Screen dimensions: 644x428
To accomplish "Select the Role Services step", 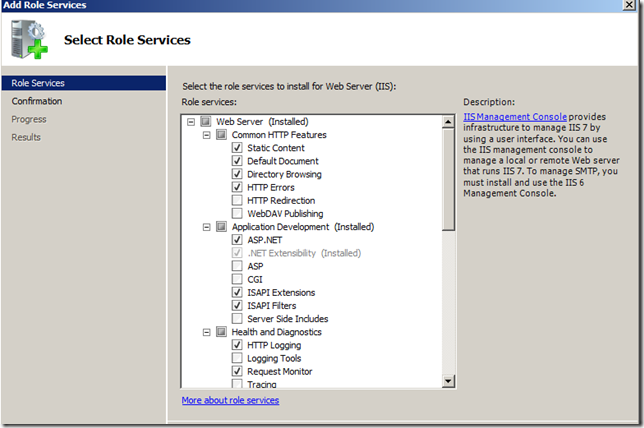I will [x=38, y=83].
